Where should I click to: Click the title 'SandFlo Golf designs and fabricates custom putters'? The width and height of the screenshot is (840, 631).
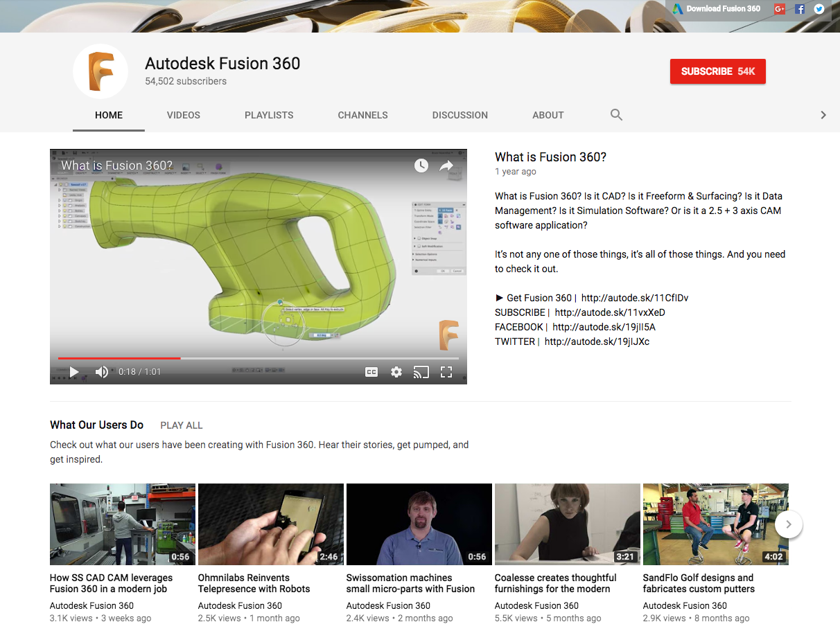(699, 583)
